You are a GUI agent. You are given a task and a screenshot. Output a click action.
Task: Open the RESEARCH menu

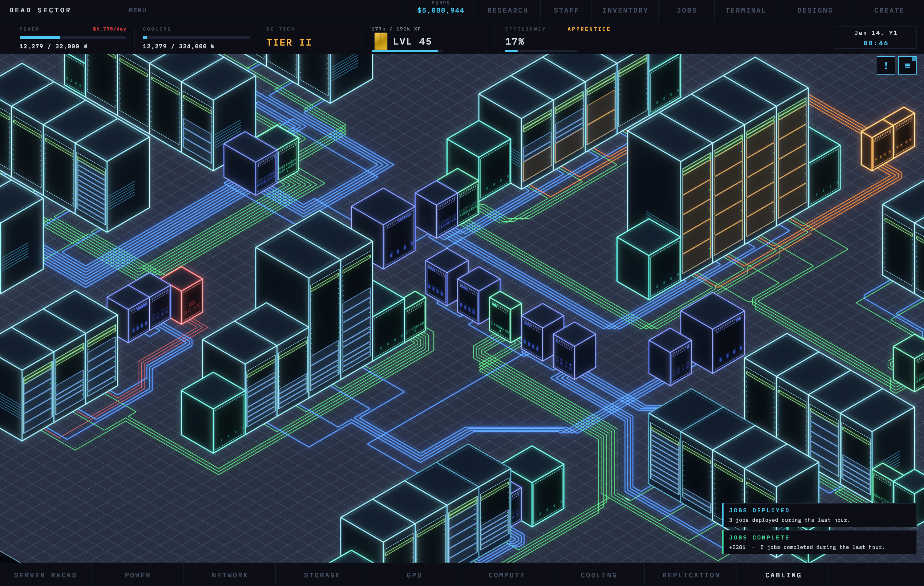pos(507,10)
